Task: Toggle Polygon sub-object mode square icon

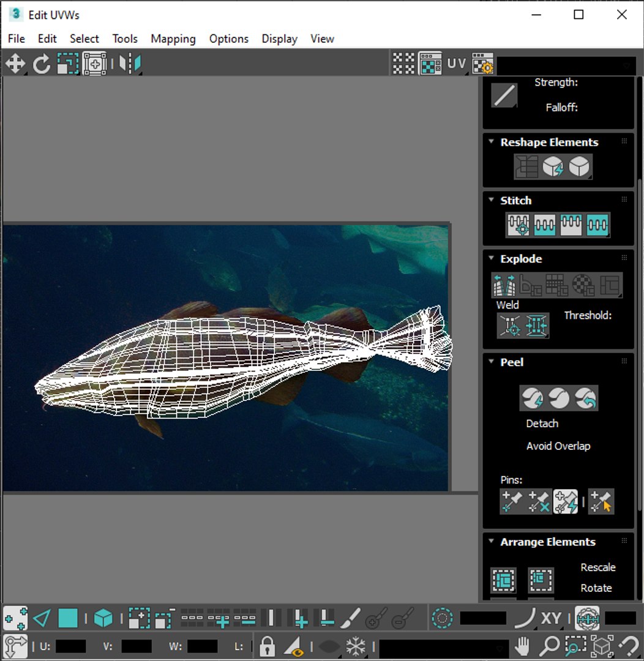Action: click(68, 618)
